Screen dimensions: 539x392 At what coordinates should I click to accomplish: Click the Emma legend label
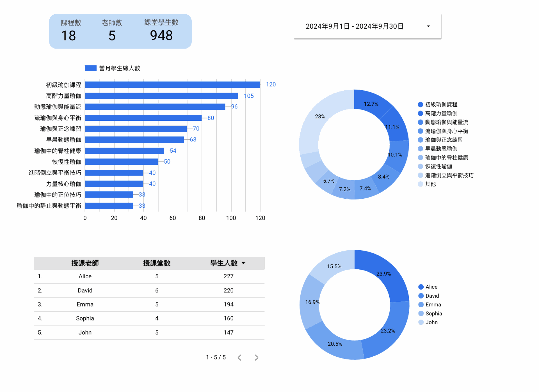click(433, 305)
